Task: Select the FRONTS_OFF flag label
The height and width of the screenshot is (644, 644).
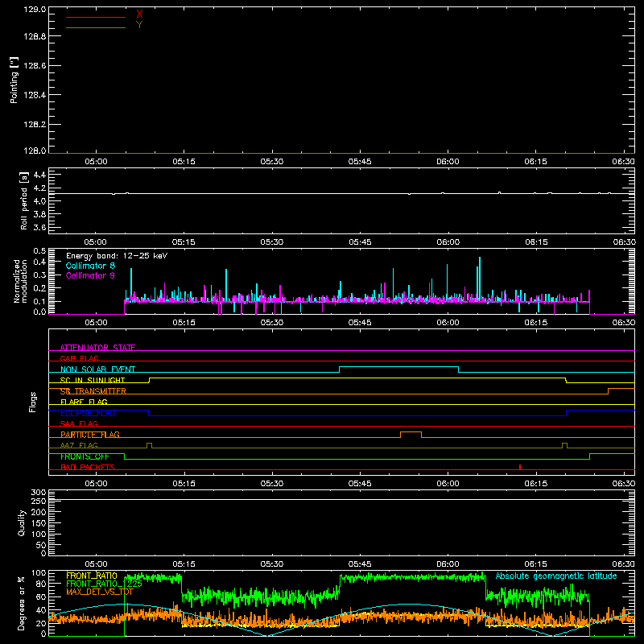Action: pyautogui.click(x=85, y=456)
